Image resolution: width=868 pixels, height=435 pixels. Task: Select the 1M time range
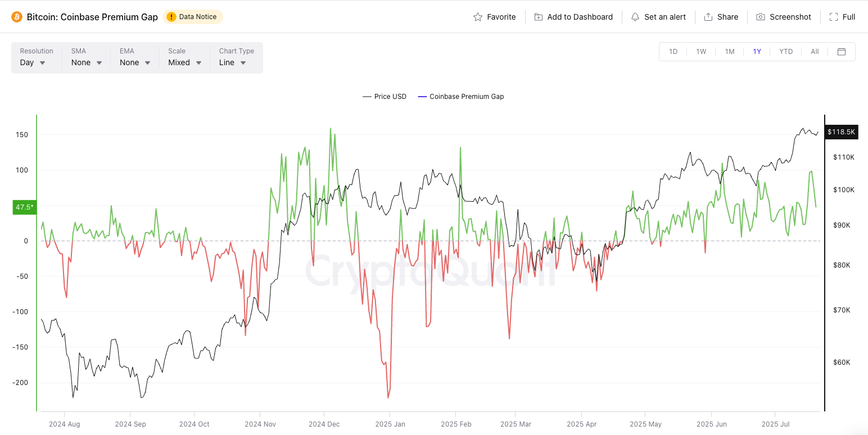click(x=730, y=52)
